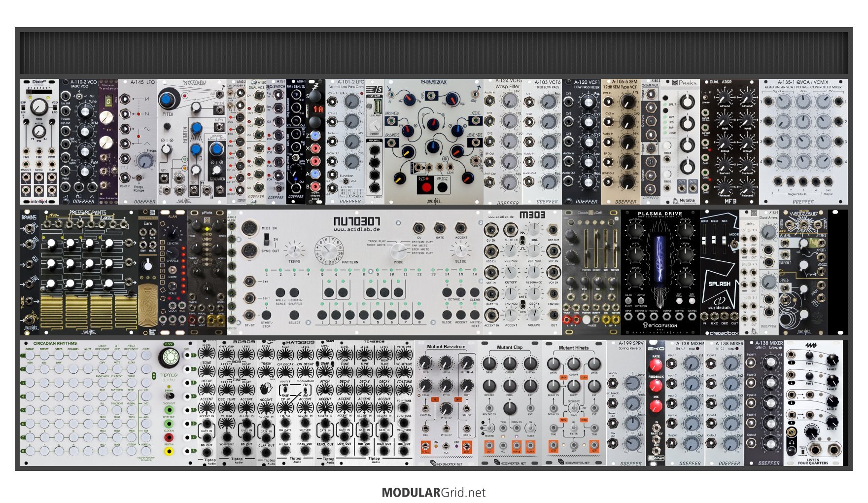Select the Plasma Drive distortion module
Image resolution: width=868 pixels, height=503 pixels.
660,272
